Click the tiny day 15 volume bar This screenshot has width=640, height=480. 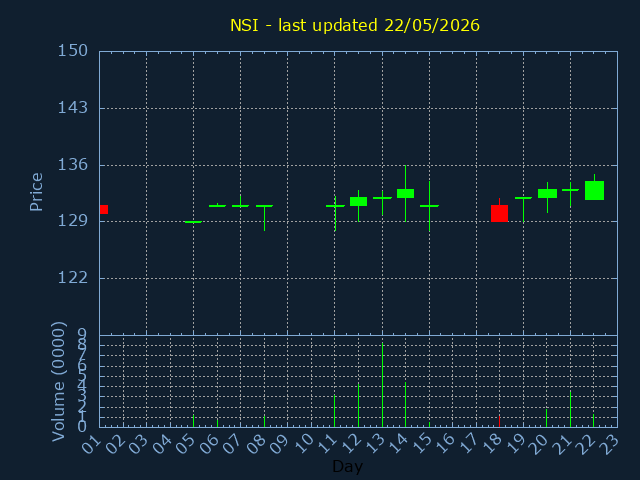point(429,424)
